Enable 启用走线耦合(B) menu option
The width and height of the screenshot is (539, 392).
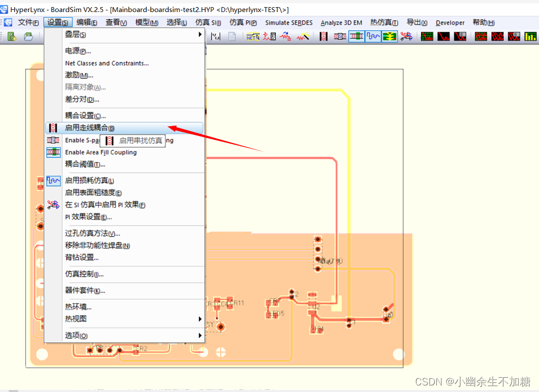coord(125,128)
